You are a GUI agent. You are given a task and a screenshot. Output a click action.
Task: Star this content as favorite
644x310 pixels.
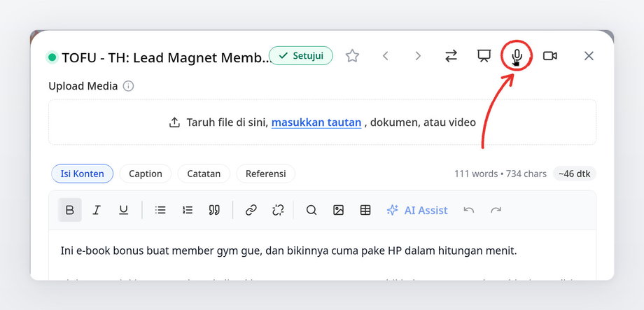tap(352, 56)
